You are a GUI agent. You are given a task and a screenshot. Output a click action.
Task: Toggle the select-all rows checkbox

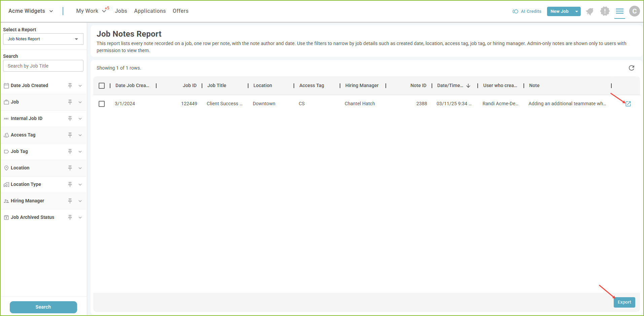pos(102,86)
